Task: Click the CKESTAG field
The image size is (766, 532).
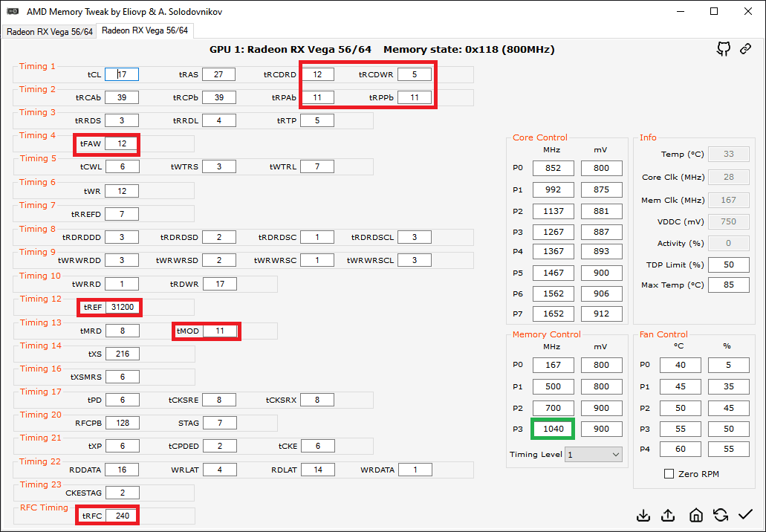Action: pos(122,493)
